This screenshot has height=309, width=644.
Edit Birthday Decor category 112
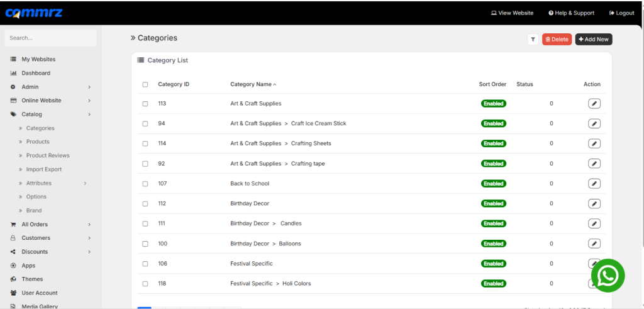(x=594, y=203)
